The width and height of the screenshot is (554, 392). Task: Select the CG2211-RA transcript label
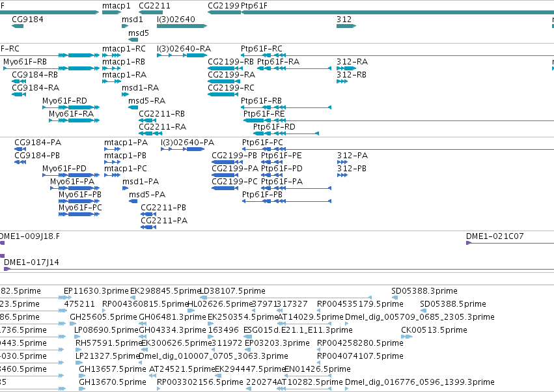[x=163, y=127]
